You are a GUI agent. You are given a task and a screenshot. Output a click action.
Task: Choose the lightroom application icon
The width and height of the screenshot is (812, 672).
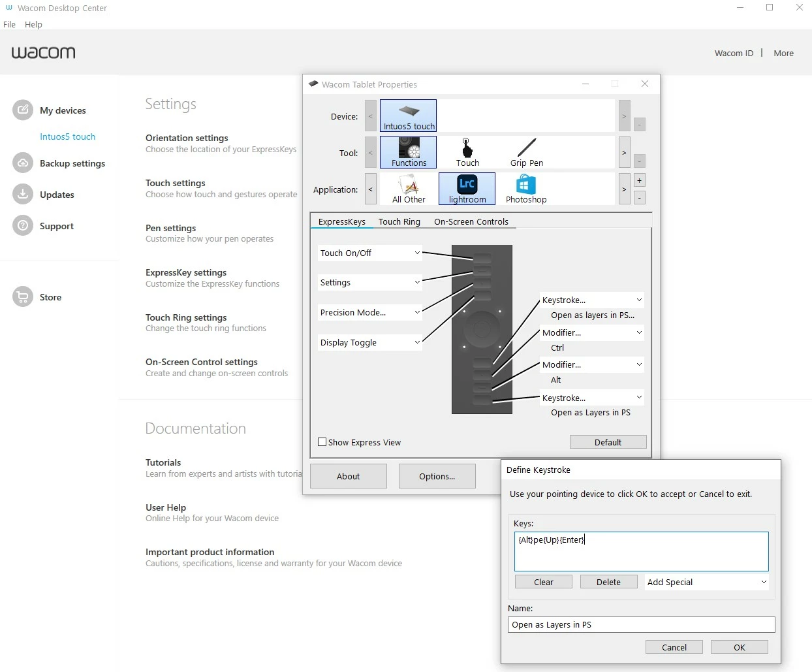click(x=467, y=189)
